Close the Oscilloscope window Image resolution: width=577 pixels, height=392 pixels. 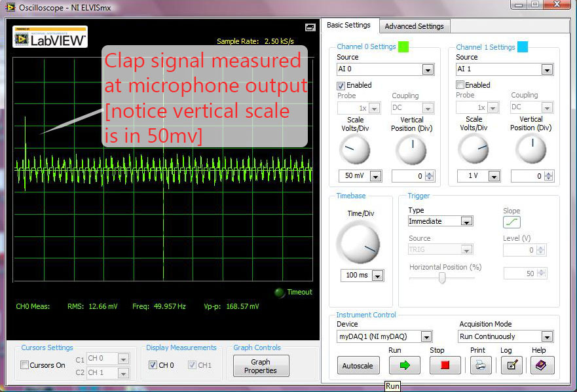coord(557,5)
